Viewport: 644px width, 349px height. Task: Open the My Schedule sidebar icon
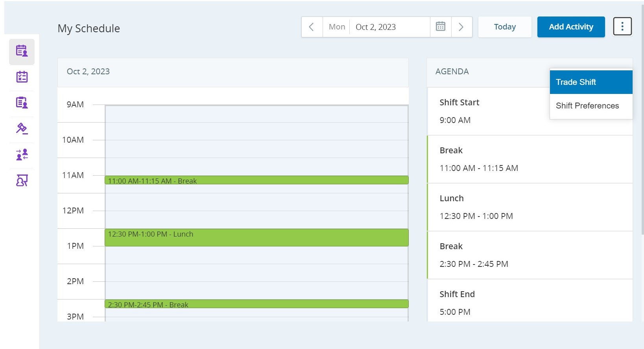[x=22, y=51]
